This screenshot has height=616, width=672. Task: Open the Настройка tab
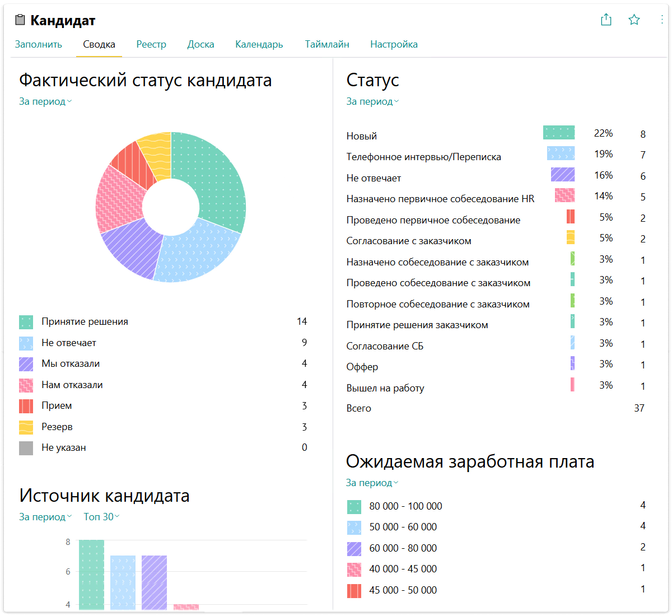[x=394, y=44]
